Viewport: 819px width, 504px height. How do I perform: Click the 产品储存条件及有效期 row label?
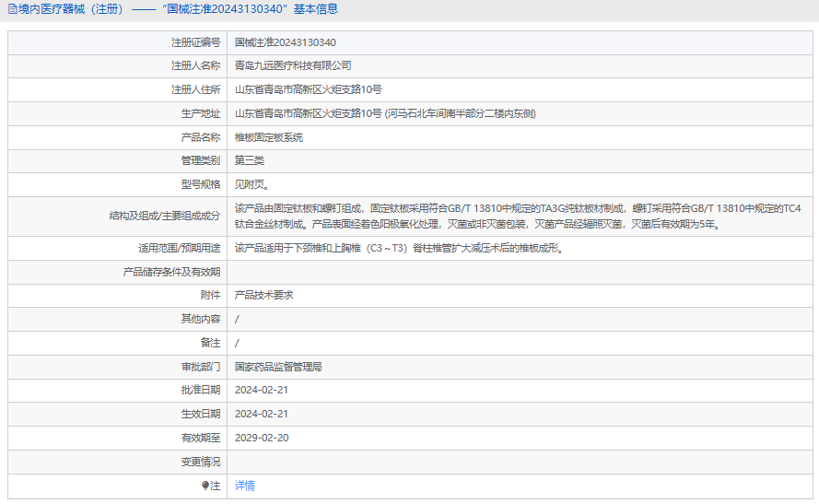171,272
